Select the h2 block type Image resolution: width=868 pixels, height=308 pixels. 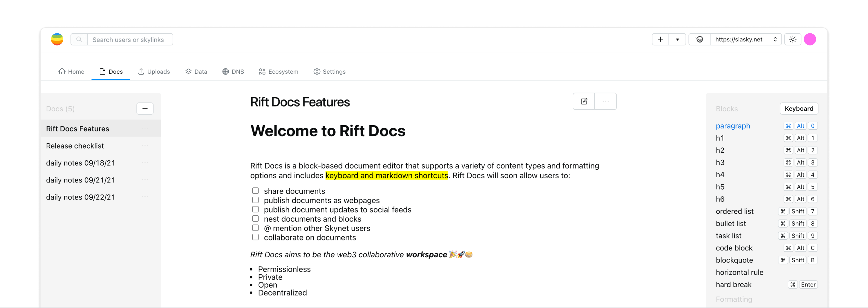[766, 150]
